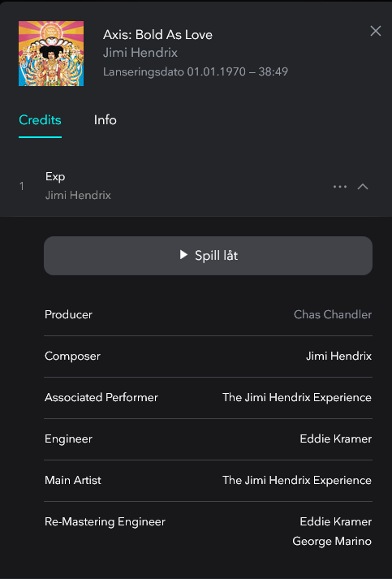Image resolution: width=392 pixels, height=579 pixels.
Task: Select track title Exp
Action: point(55,176)
